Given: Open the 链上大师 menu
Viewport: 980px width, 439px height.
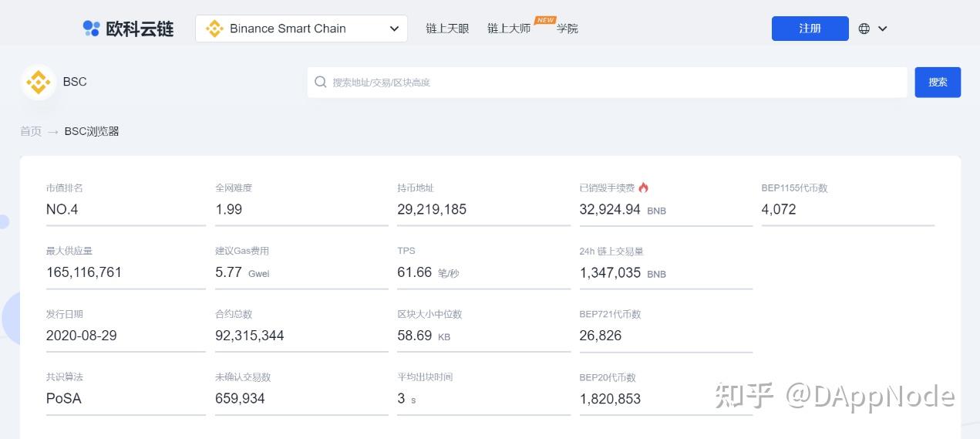Looking at the screenshot, I should coord(509,29).
